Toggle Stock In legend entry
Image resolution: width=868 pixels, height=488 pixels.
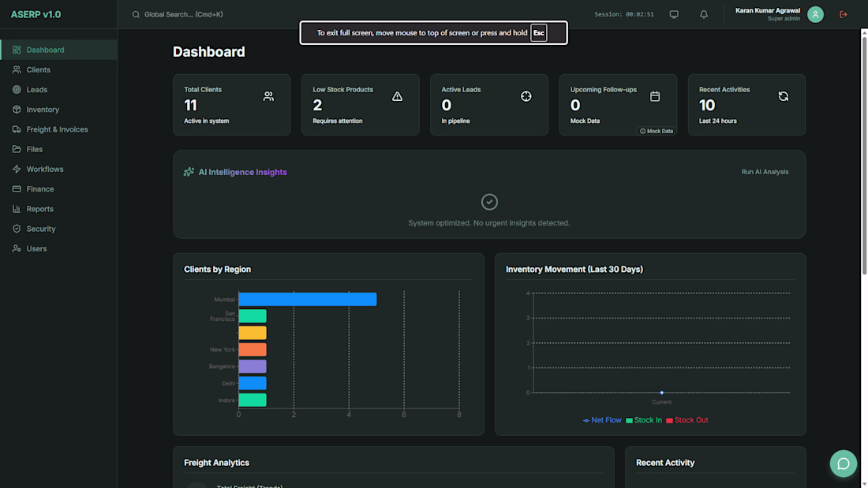click(x=644, y=420)
